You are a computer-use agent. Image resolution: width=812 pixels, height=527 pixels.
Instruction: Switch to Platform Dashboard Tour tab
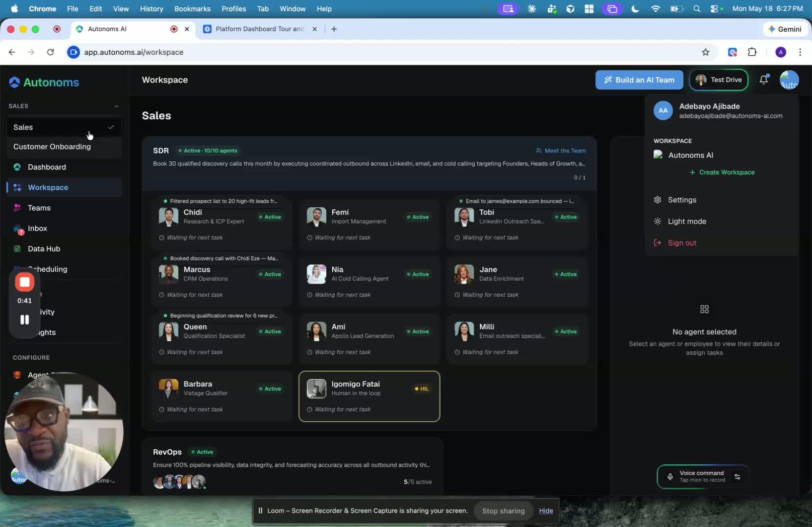tap(259, 29)
